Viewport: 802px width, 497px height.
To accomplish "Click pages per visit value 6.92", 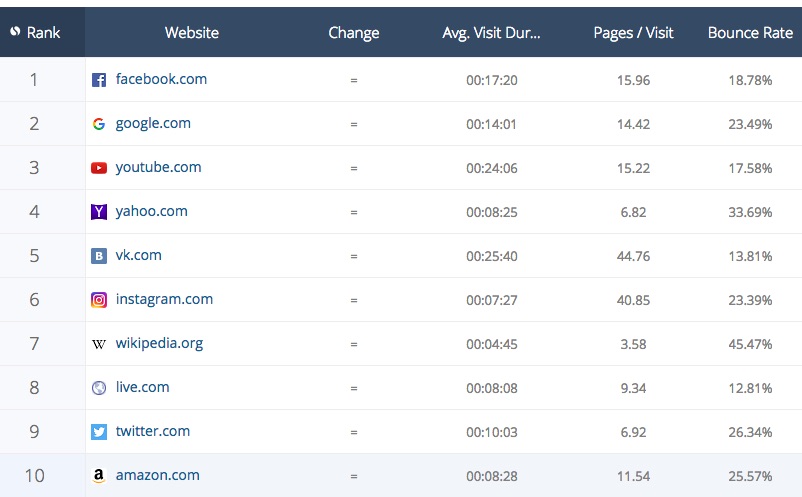I will 633,432.
